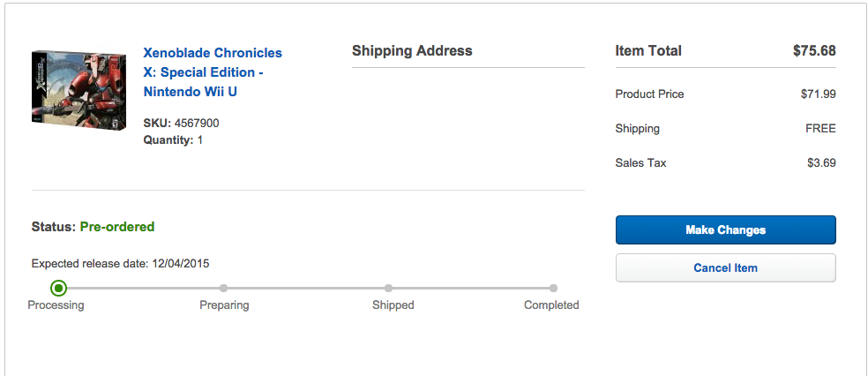This screenshot has height=376, width=868.
Task: Click the Preparing label under the tracker
Action: 224,305
